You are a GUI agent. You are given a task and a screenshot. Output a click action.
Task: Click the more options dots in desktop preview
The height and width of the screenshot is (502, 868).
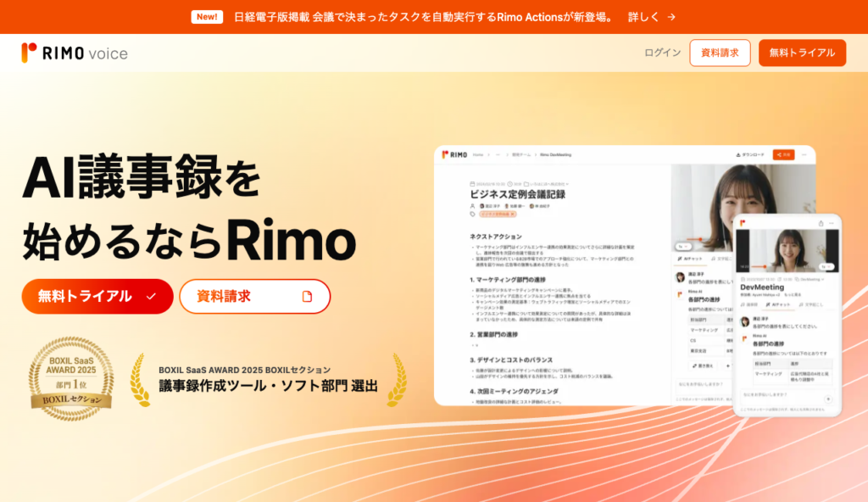[804, 154]
